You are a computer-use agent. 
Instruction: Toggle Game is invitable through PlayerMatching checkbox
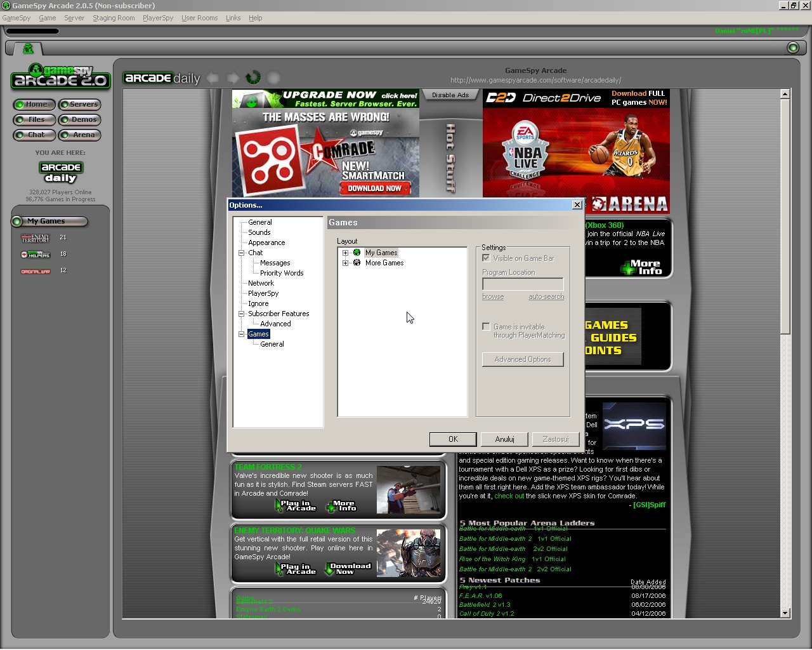(x=486, y=327)
